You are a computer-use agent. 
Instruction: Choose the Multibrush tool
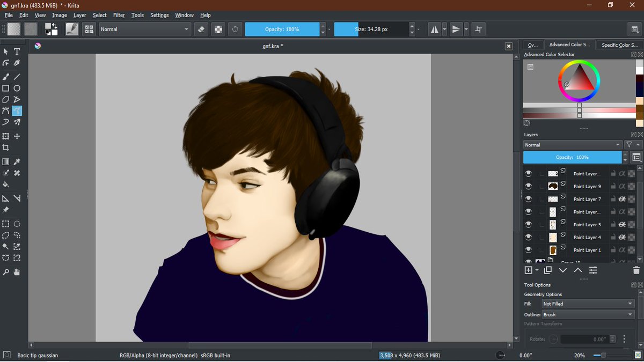(17, 122)
